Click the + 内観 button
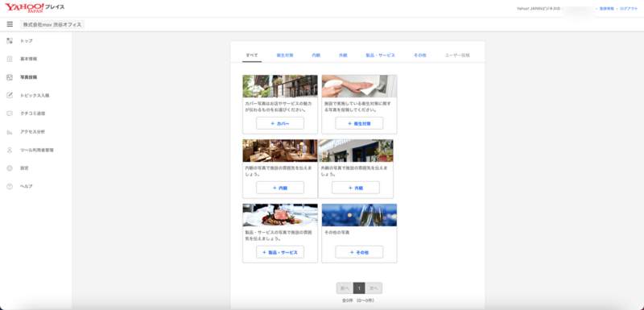This screenshot has width=644, height=310. coord(280,188)
